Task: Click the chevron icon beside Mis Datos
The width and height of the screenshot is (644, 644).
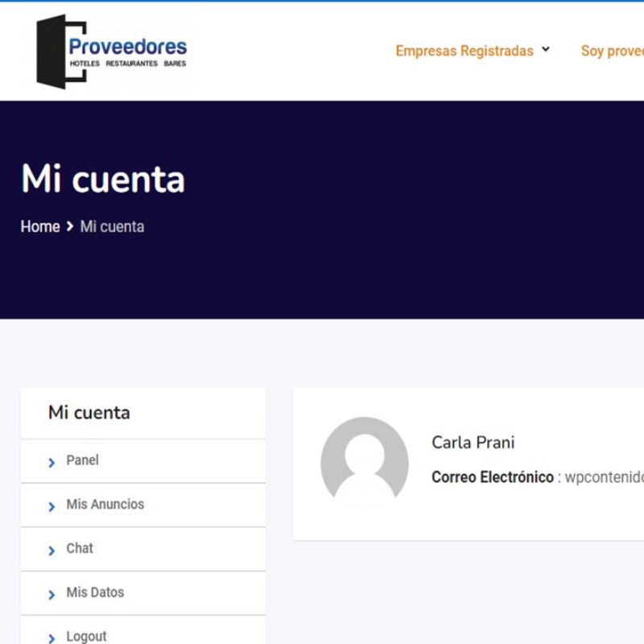Action: tap(52, 595)
